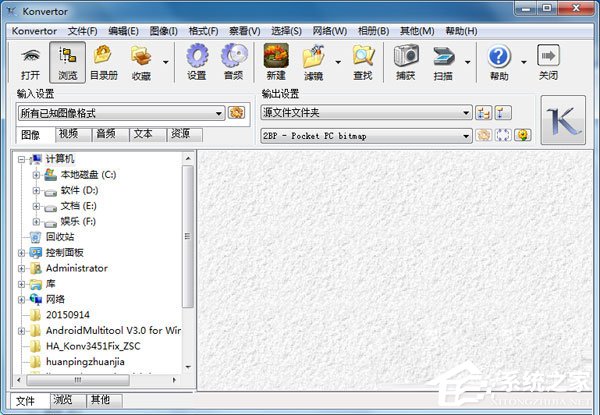Screen dimensions: 600x415
Task: Expand the 控制面板 node
Action: click(21, 253)
